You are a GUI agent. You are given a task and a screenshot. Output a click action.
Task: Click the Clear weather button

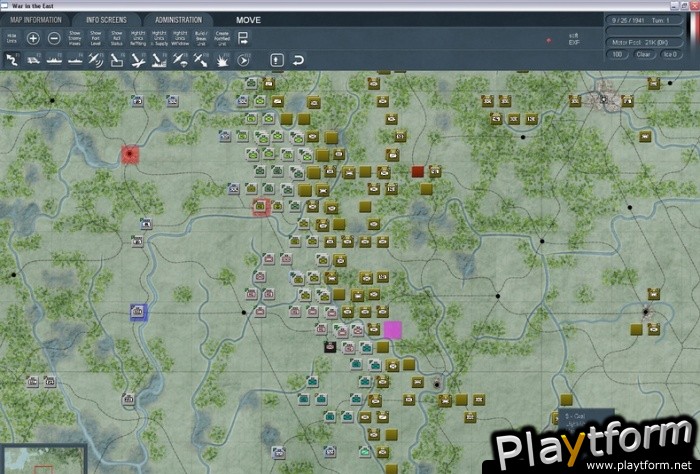coord(643,54)
